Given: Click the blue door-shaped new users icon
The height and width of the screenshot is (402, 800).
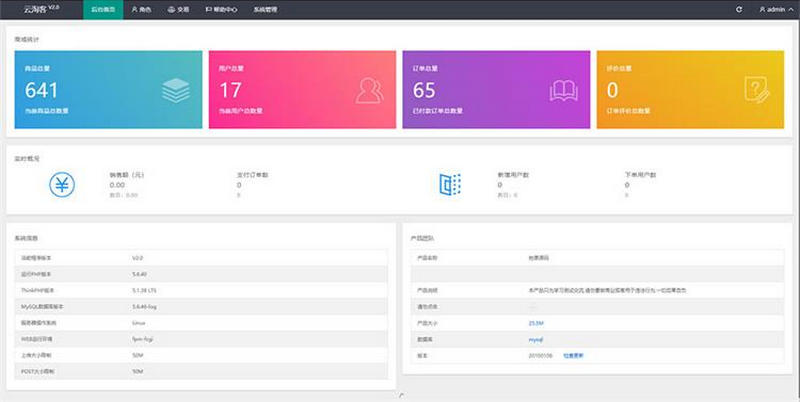Looking at the screenshot, I should tap(450, 184).
